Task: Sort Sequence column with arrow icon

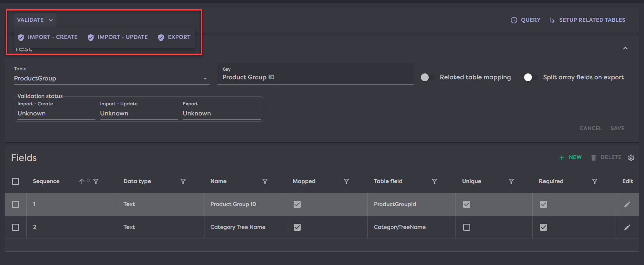Action: 81,181
